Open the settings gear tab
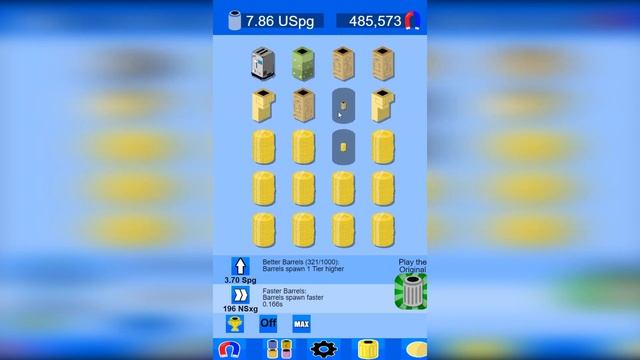The image size is (640, 360). [324, 349]
